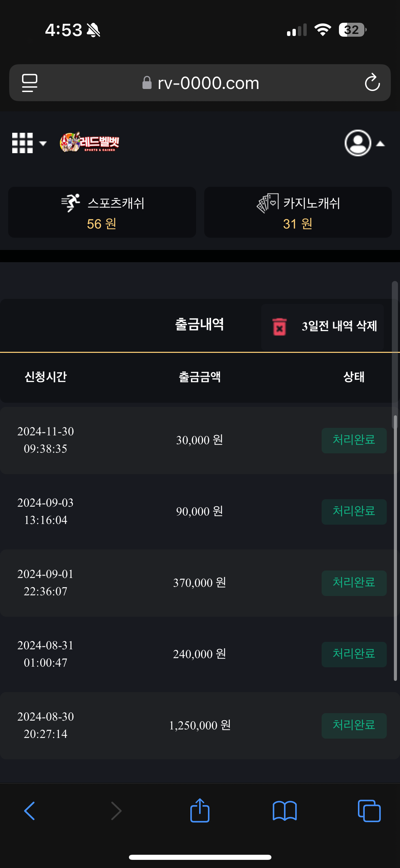The height and width of the screenshot is (868, 400).
Task: Tap the Safari share icon
Action: 200,811
